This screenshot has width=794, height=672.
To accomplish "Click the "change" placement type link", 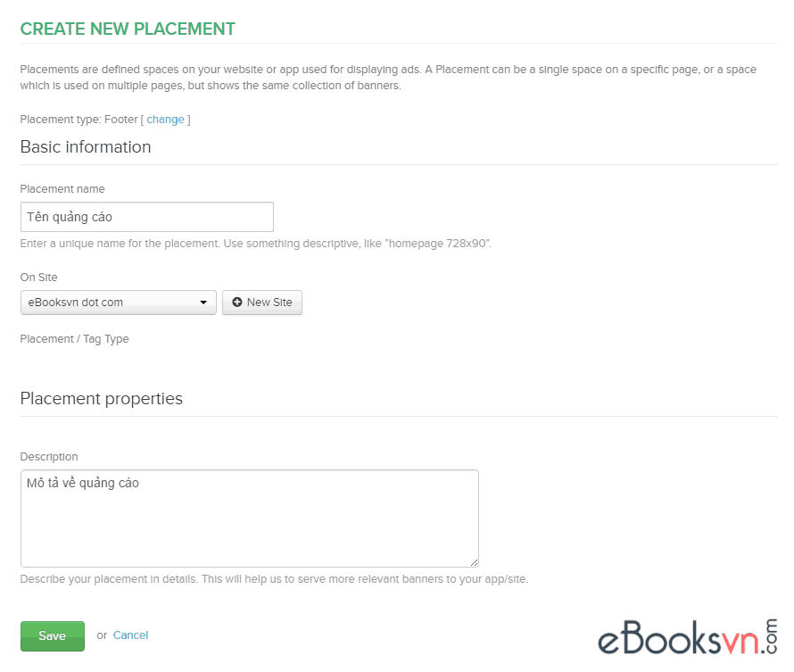I will coord(165,119).
